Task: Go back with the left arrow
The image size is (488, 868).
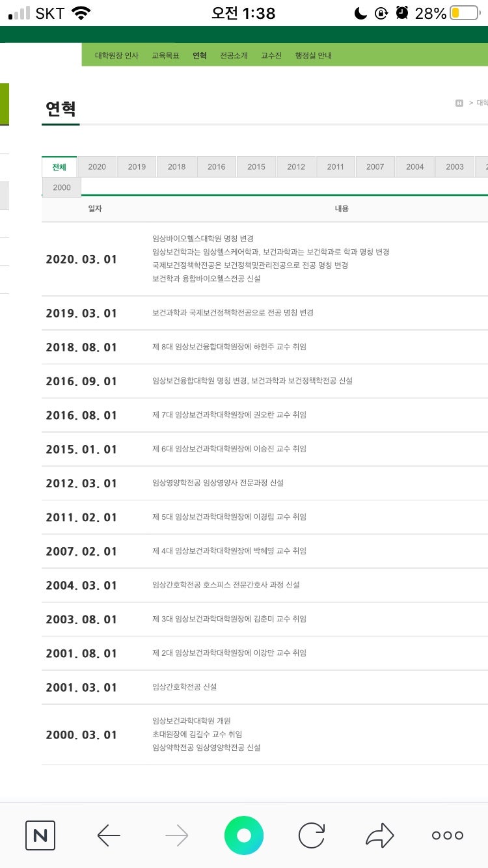Action: tap(109, 835)
